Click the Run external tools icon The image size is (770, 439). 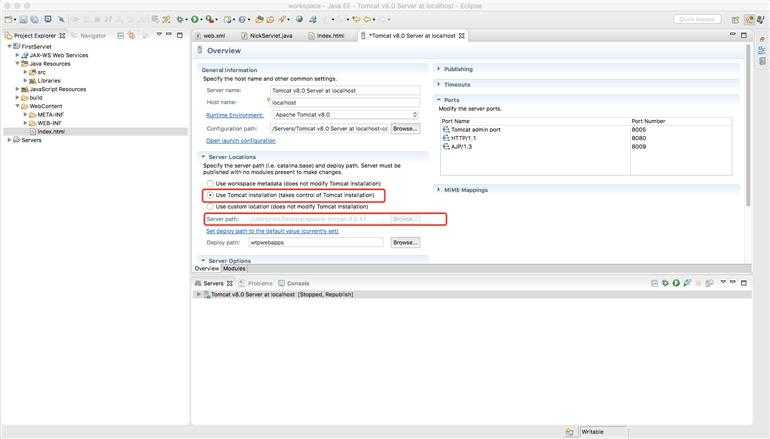[210, 20]
